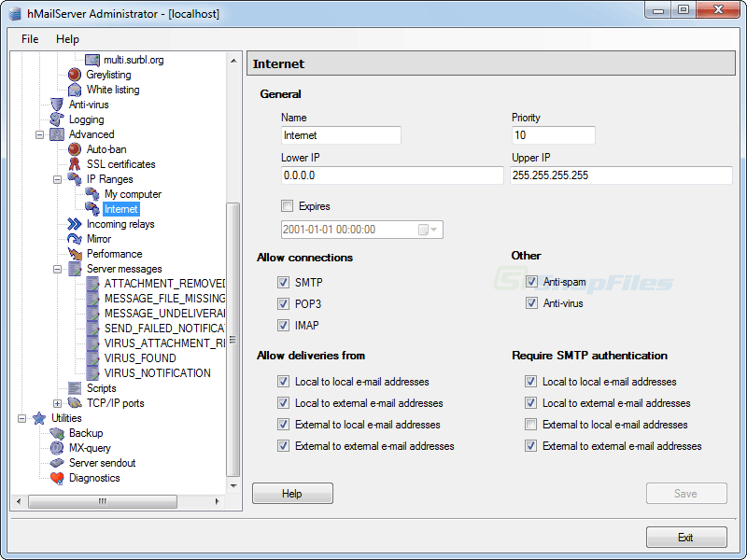Toggle the Anti-spam checkbox
This screenshot has height=560, width=747.
coord(531,282)
